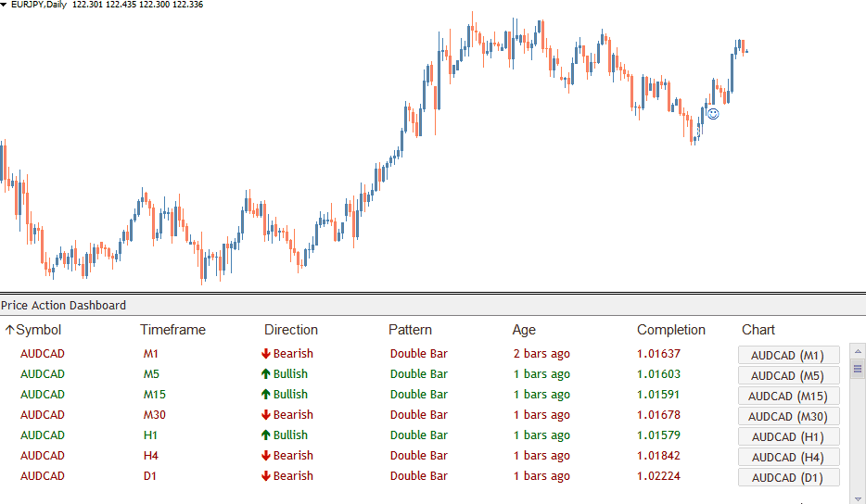Click the red bearish arrow in the M1 row
This screenshot has width=866, height=504.
click(x=266, y=354)
